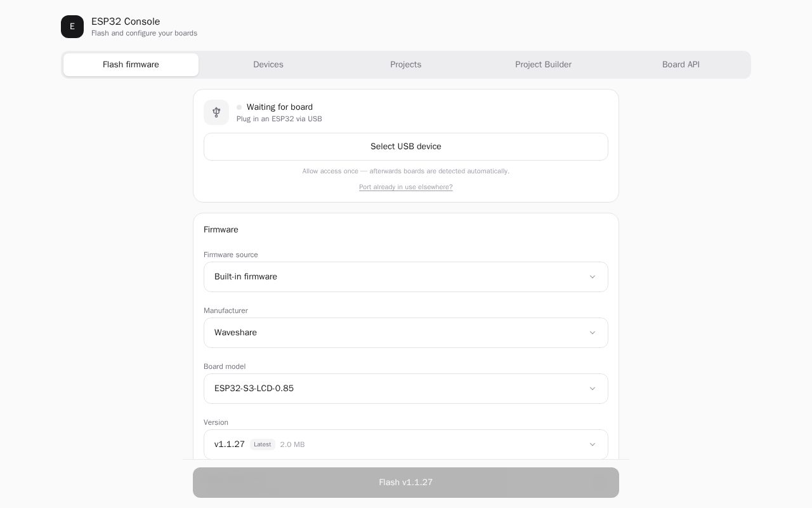
Task: Switch to the Flash firmware tab
Action: click(131, 65)
